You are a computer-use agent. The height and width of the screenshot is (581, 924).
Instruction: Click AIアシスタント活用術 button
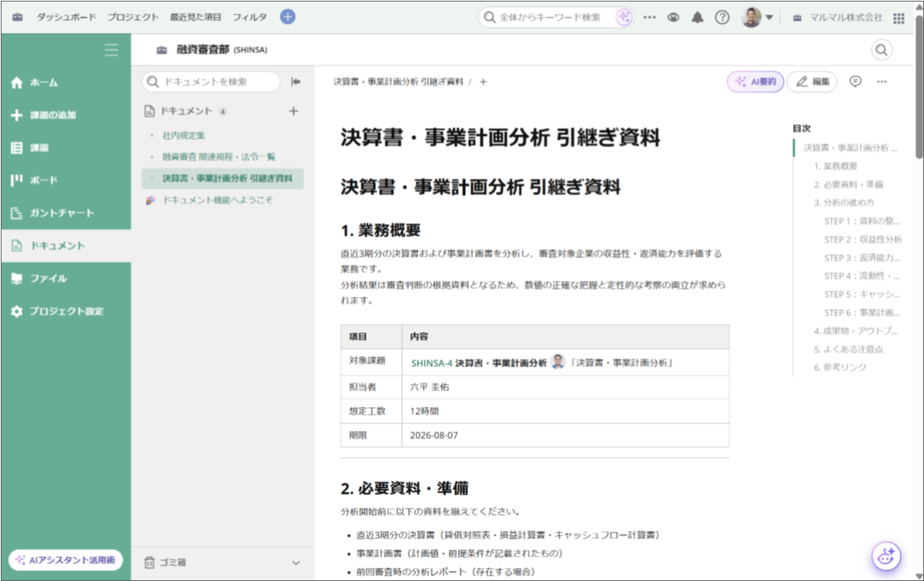(x=66, y=560)
